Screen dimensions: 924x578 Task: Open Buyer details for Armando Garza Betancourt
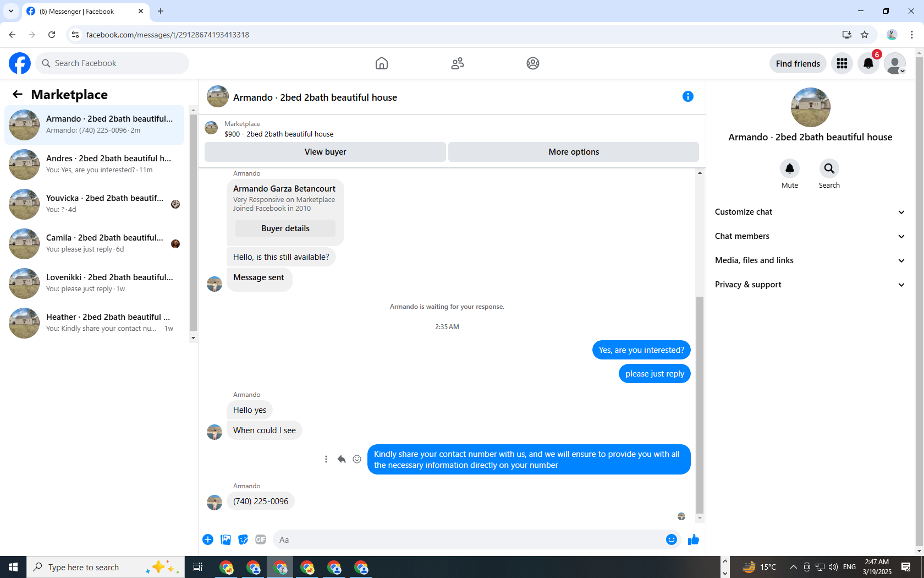(x=285, y=228)
